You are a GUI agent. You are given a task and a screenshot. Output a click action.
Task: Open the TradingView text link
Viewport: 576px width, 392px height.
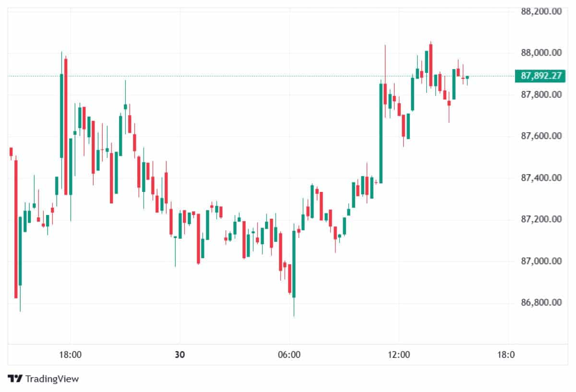[x=52, y=379]
